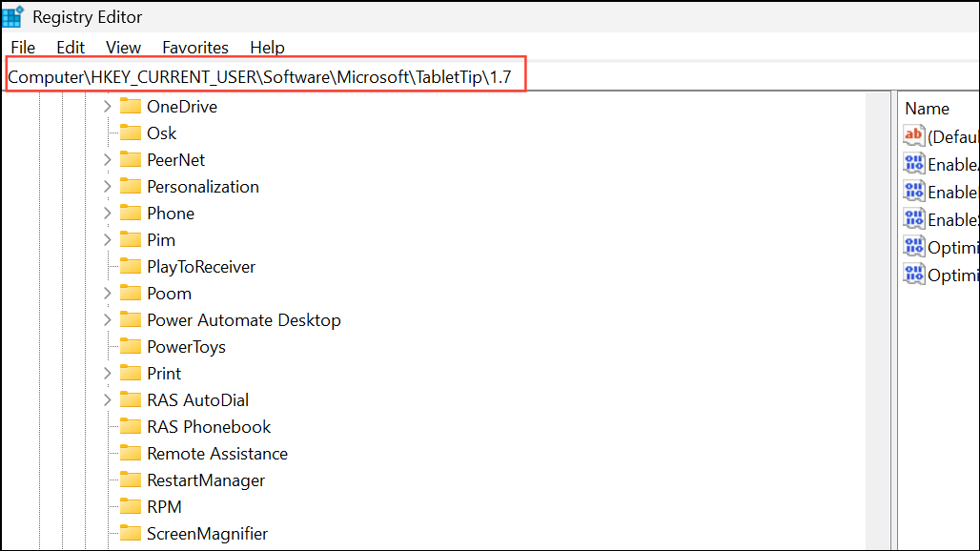Viewport: 980px width, 551px height.
Task: Click the Registry Editor app icon in title bar
Action: pos(13,16)
